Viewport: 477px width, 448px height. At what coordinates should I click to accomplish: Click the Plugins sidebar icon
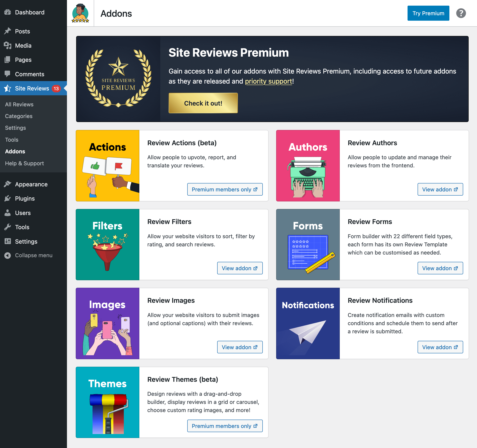8,198
